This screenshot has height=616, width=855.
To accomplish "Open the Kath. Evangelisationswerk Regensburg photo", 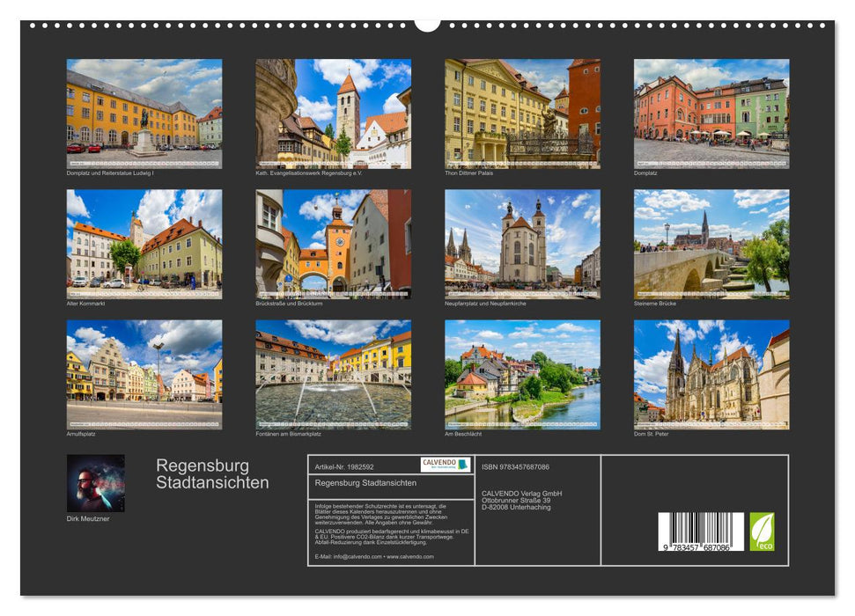I will coord(332,110).
